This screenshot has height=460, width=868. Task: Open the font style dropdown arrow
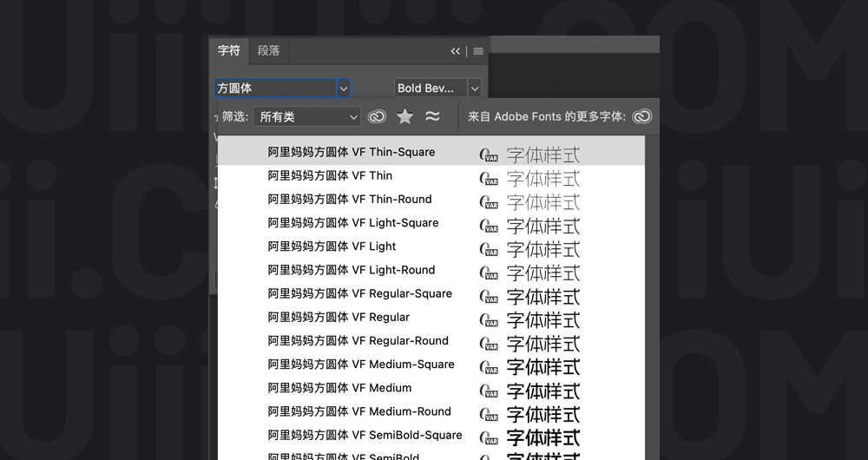point(475,88)
